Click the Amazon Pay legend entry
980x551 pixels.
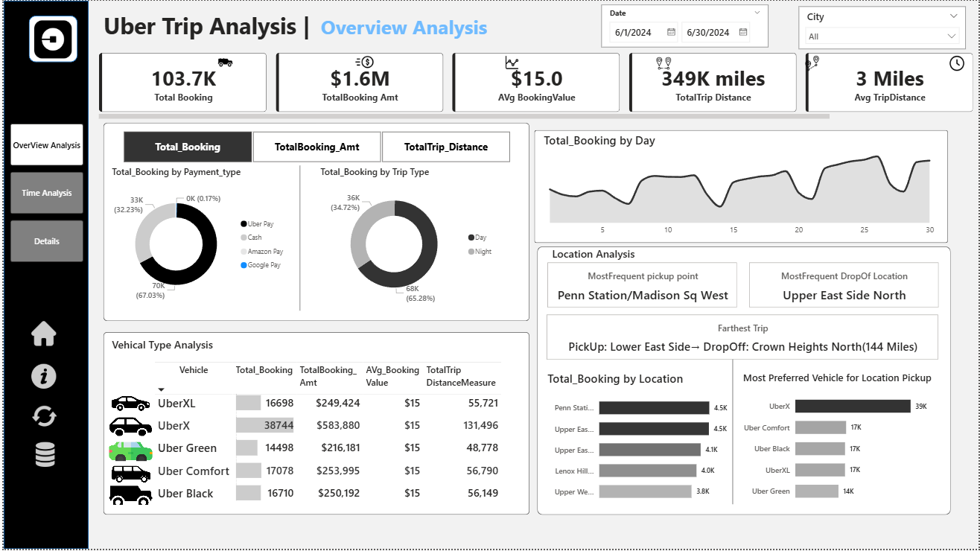[x=261, y=252]
